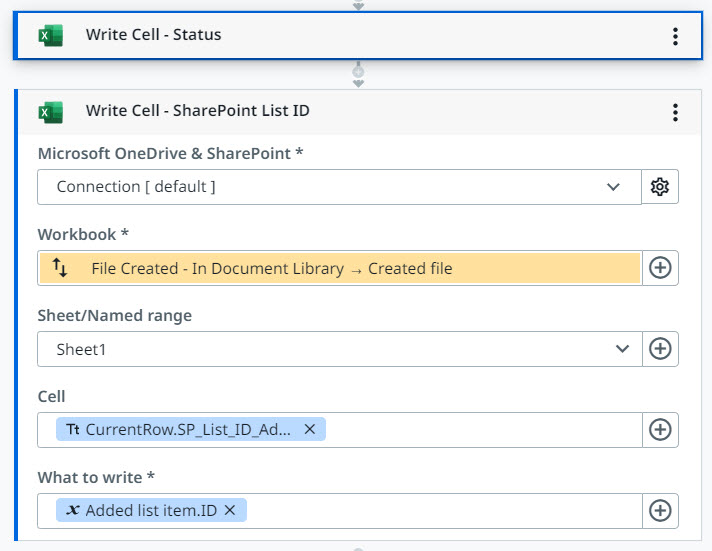Click inside the What to write field
The width and height of the screenshot is (712, 551).
(x=440, y=510)
